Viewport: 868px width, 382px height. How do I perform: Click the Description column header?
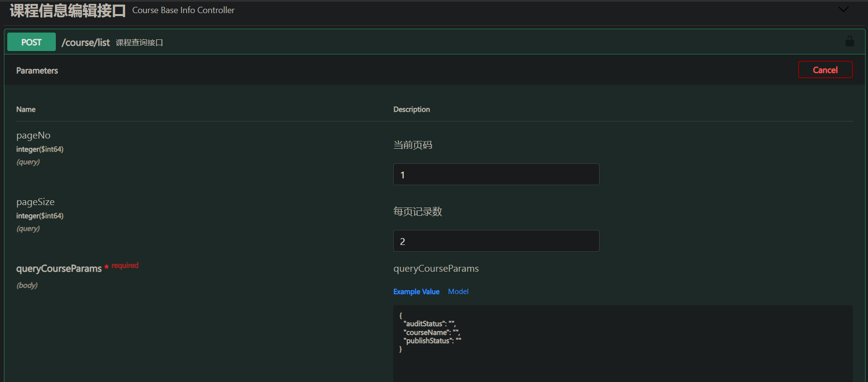coord(412,109)
